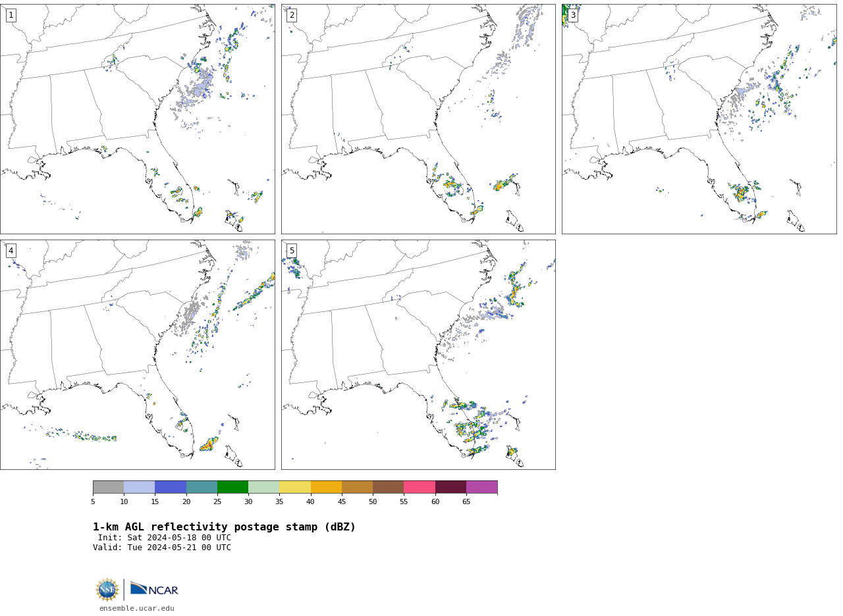This screenshot has width=843, height=616.
Task: Select the tan 45-50 dBZ swatch
Action: click(x=357, y=487)
